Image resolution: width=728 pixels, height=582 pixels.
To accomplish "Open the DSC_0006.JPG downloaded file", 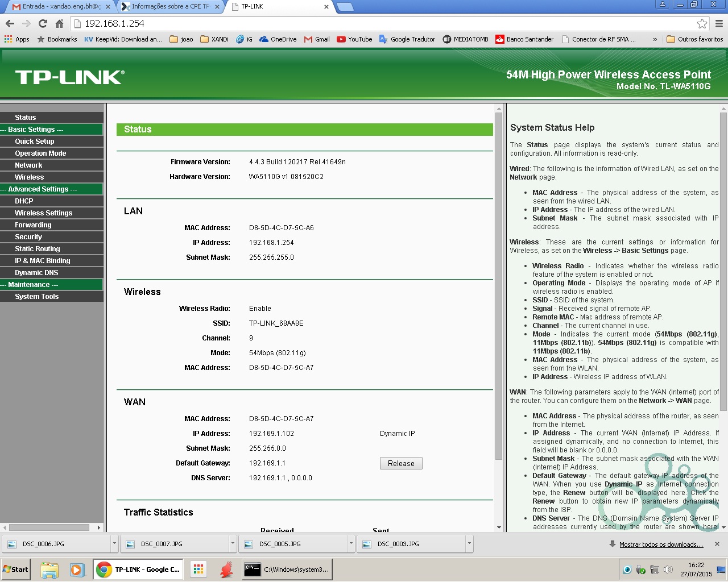I will click(57, 544).
